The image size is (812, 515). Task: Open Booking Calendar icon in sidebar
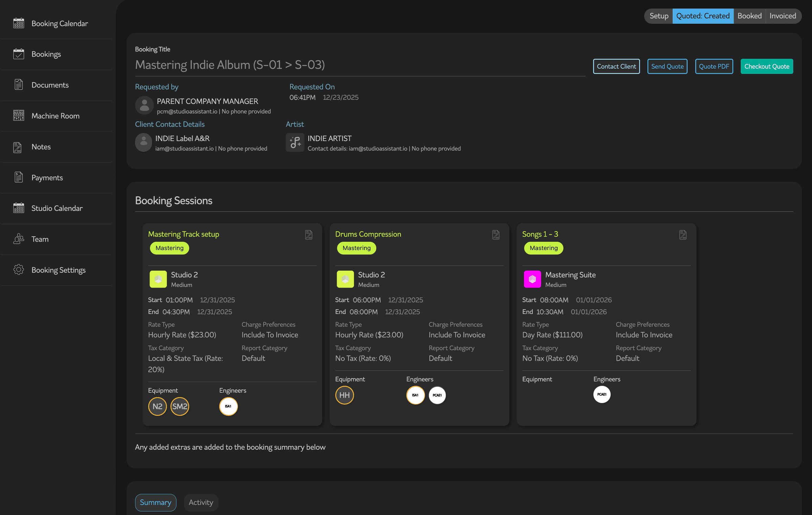[19, 23]
